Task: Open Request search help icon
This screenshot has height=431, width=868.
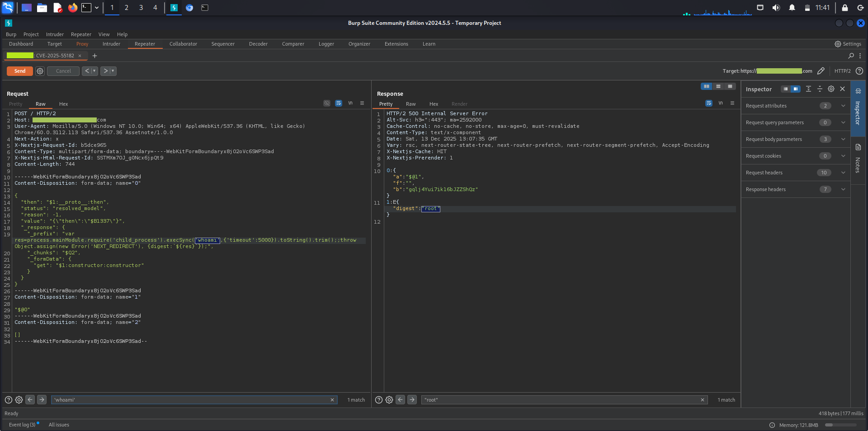Action: (x=9, y=400)
